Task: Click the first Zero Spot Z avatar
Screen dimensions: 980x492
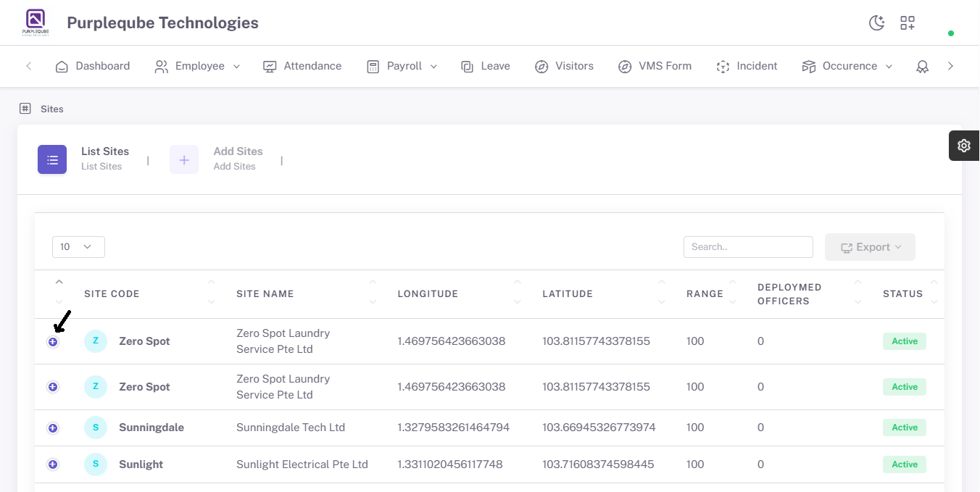Action: tap(96, 341)
